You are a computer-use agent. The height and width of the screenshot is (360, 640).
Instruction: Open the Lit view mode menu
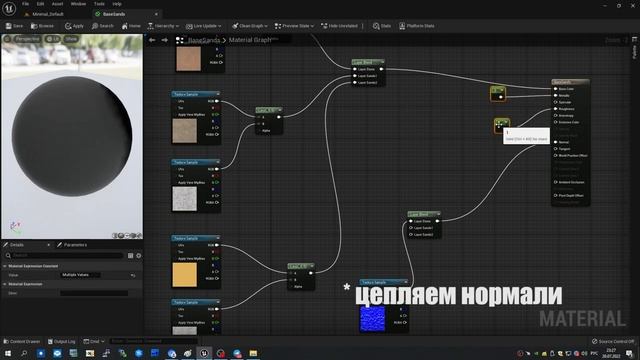(x=52, y=39)
